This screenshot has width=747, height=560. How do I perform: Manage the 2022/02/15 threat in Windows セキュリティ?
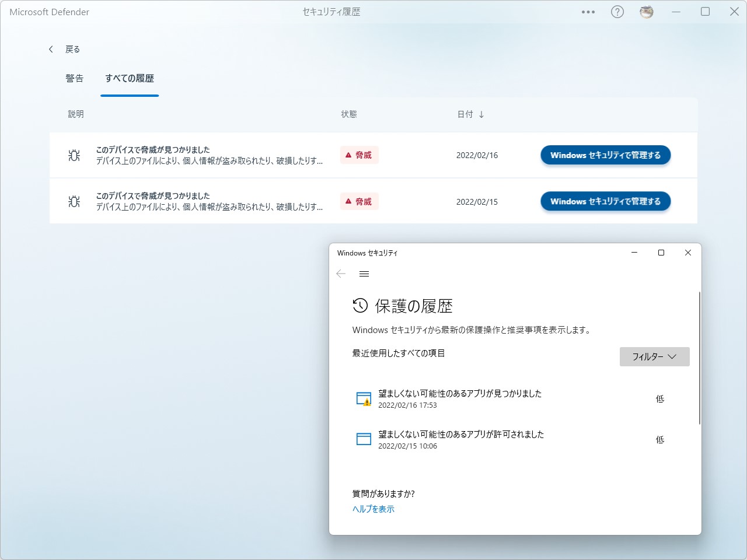point(606,201)
